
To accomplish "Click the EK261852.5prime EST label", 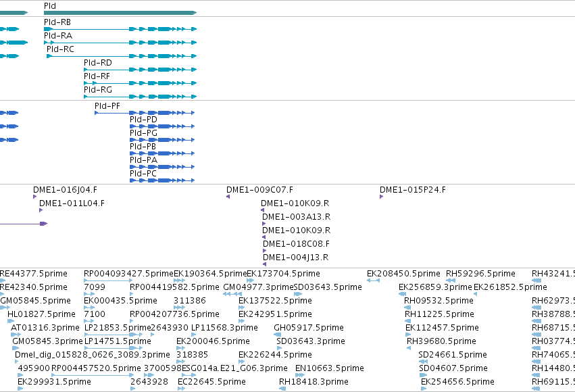I will [510, 287].
